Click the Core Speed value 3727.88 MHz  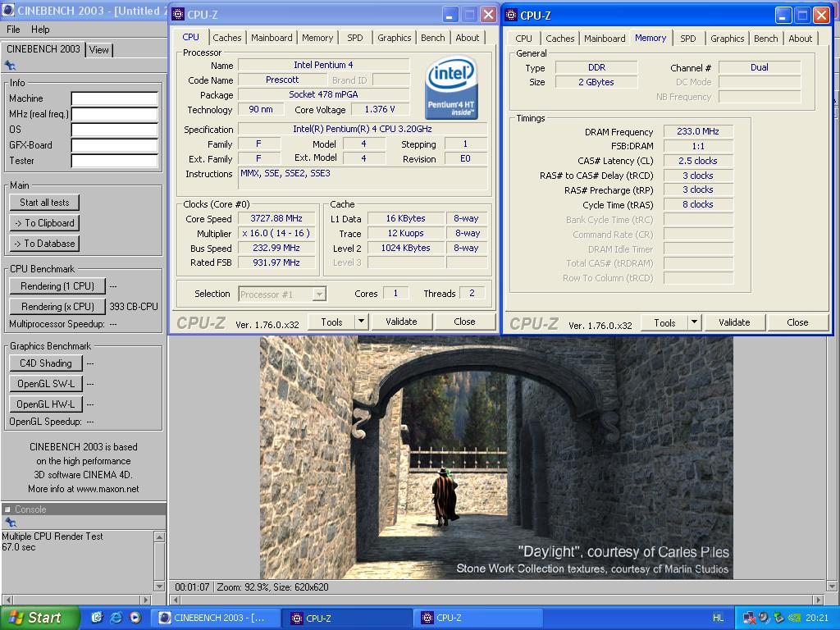click(x=276, y=218)
